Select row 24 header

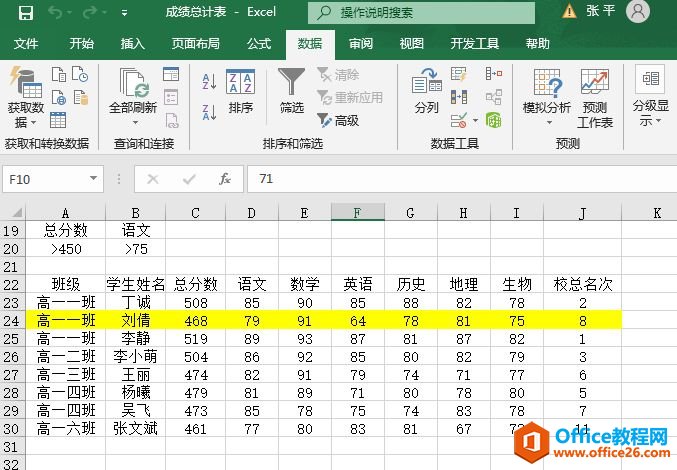pos(12,321)
